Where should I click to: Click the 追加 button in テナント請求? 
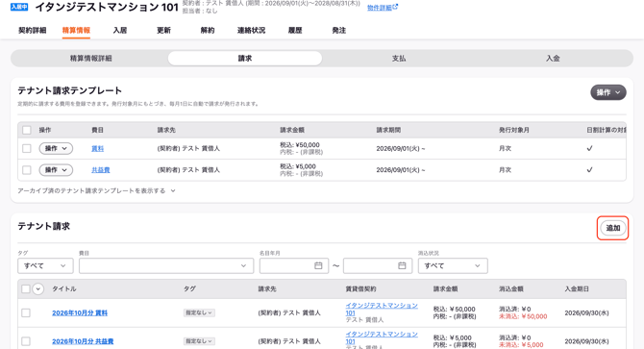click(x=613, y=228)
